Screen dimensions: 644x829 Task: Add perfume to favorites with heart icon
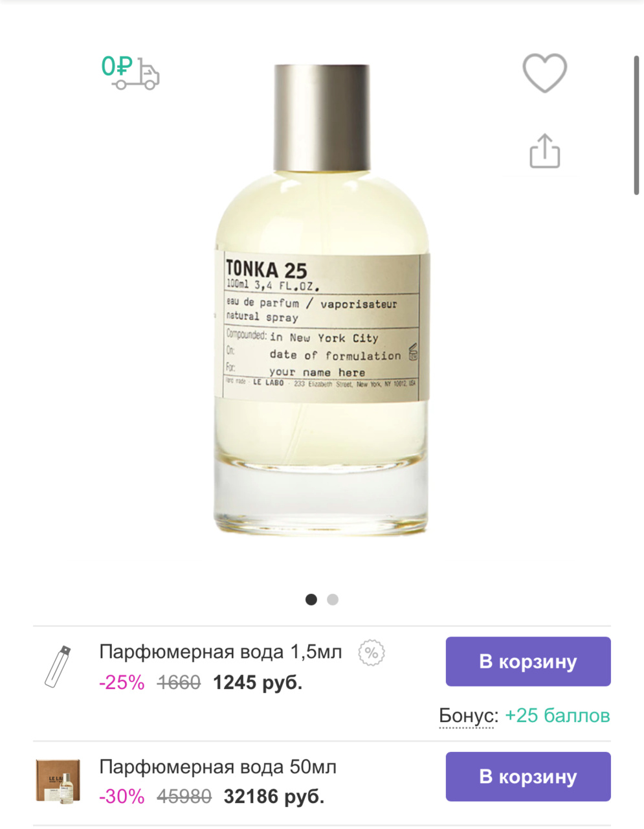(544, 73)
